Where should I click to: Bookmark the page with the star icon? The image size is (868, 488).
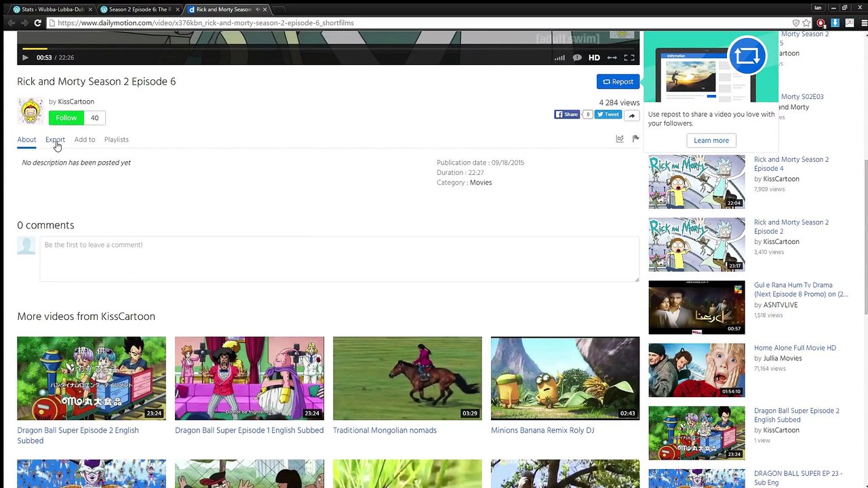(x=806, y=23)
